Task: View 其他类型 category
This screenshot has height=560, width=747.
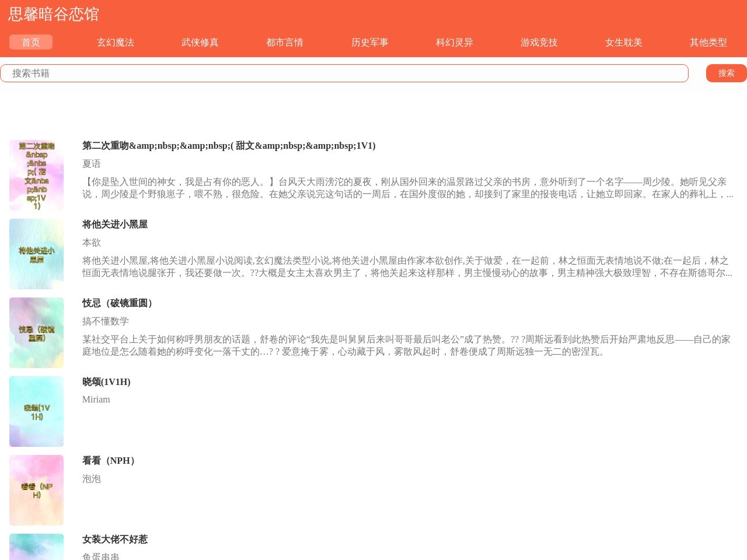Action: 708,42
